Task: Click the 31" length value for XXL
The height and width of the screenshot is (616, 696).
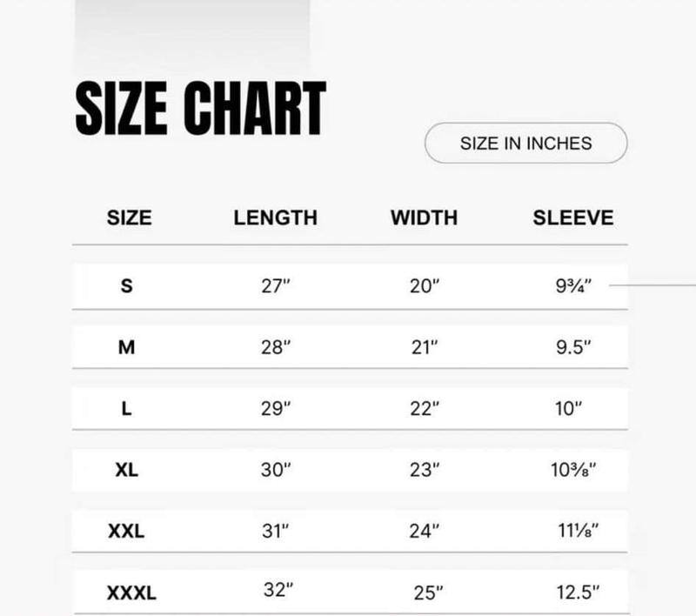Action: [275, 532]
